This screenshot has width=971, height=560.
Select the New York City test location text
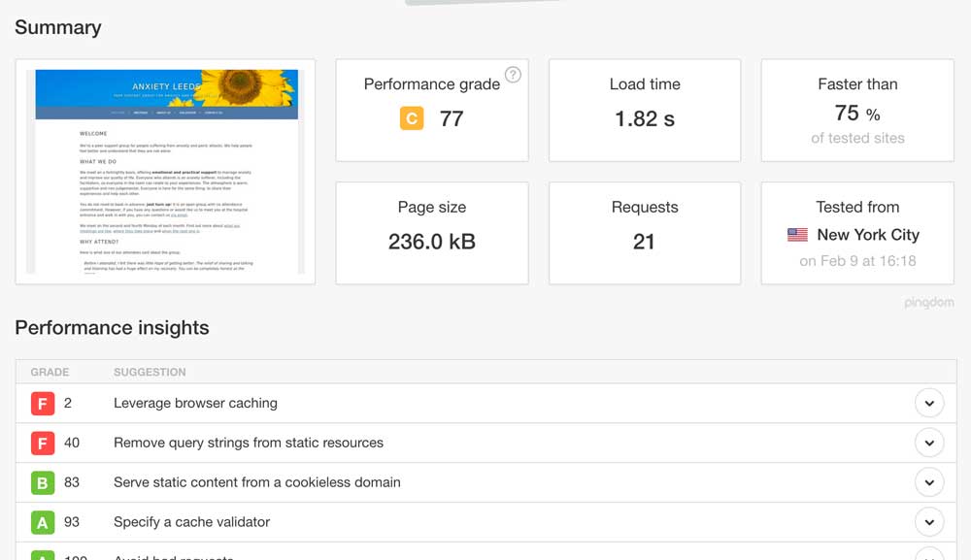pos(867,235)
